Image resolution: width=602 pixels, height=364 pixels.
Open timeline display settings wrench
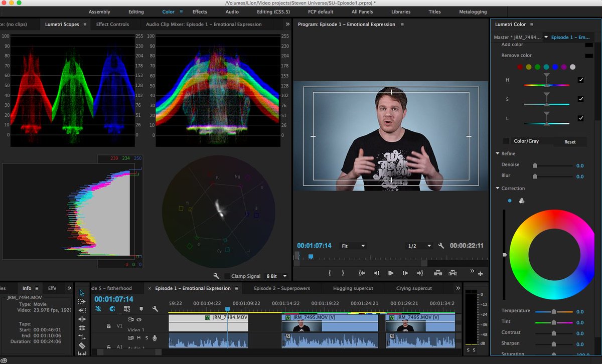pyautogui.click(x=156, y=309)
